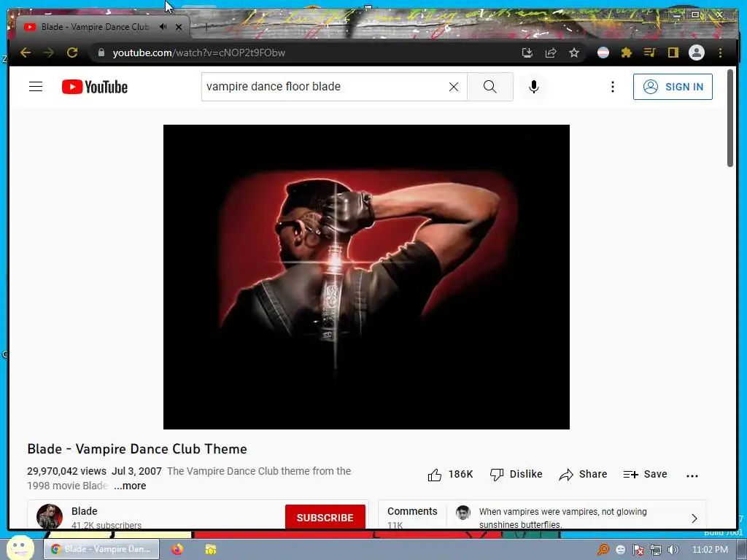This screenshot has width=747, height=560.
Task: Open a new tab with plus button
Action: [206, 27]
